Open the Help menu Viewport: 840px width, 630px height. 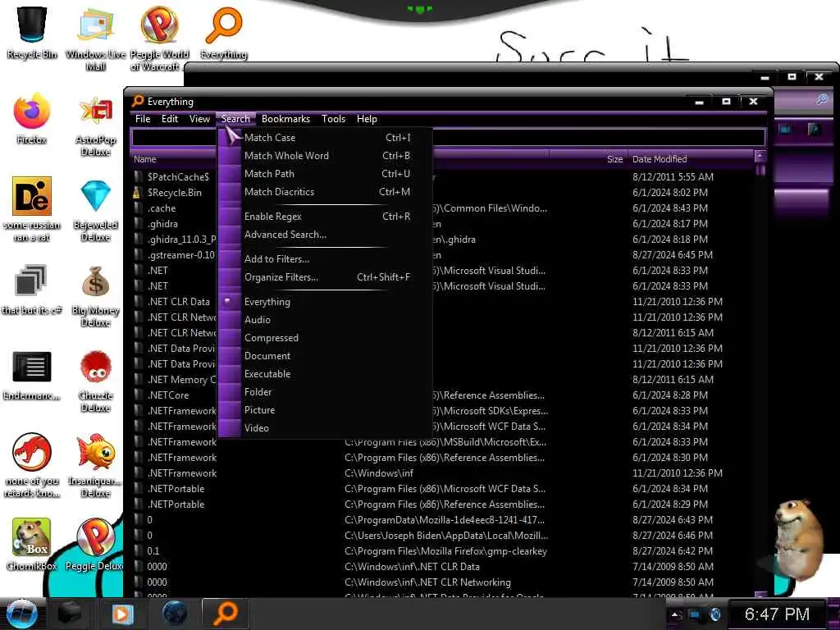[x=367, y=119]
